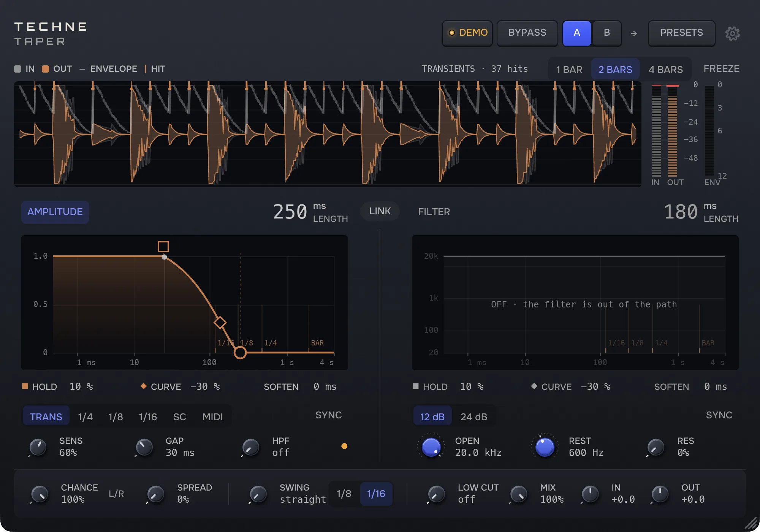Click the HPF knob
This screenshot has width=760, height=532.
point(251,447)
